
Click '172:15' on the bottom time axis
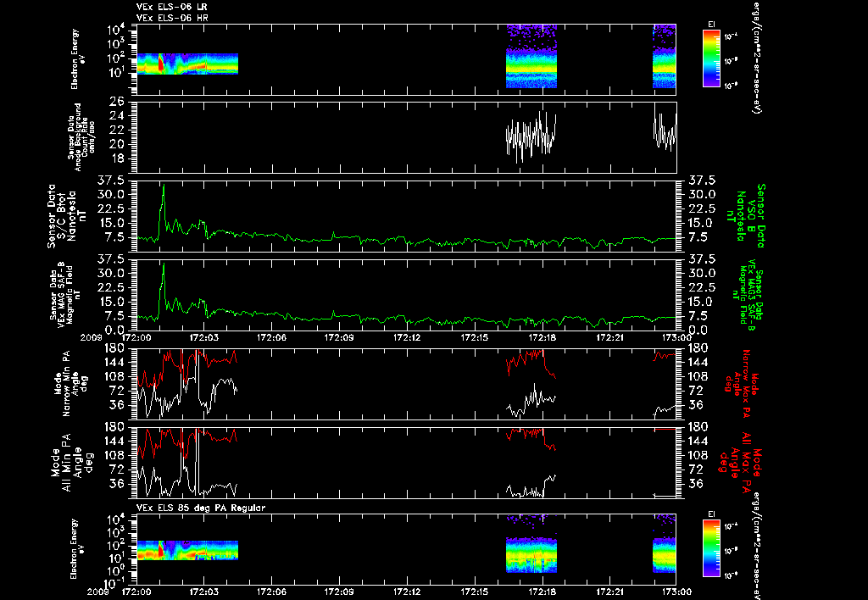(475, 592)
